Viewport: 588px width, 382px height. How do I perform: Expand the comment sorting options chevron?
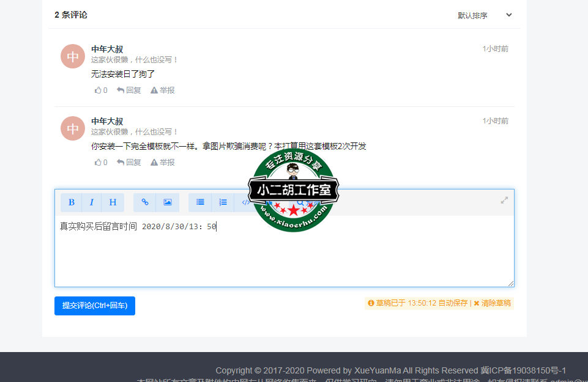pyautogui.click(x=508, y=15)
